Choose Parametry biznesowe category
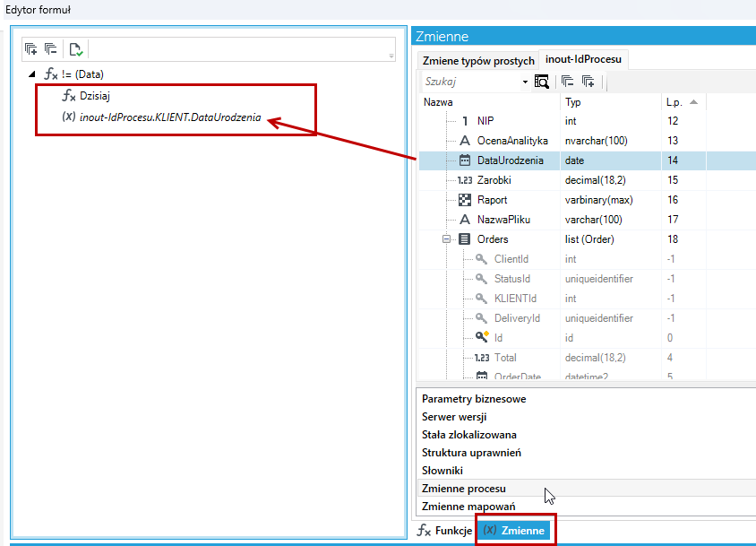The width and height of the screenshot is (756, 546). [474, 399]
